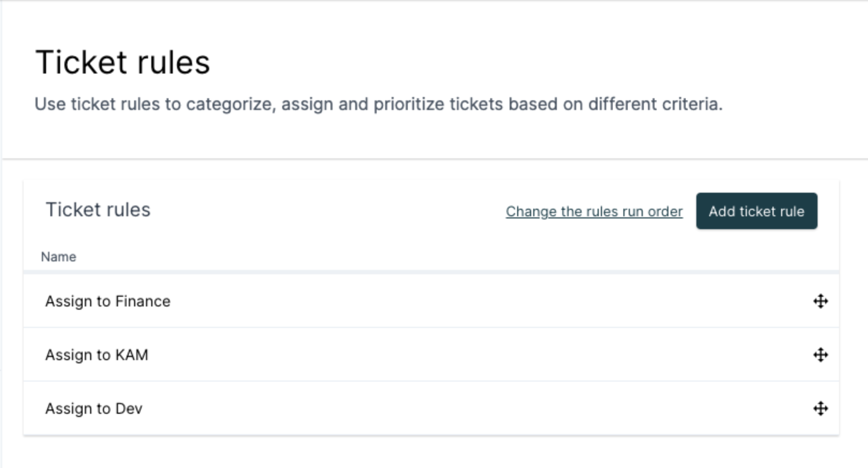
Task: Click Add ticket rule
Action: click(x=756, y=211)
